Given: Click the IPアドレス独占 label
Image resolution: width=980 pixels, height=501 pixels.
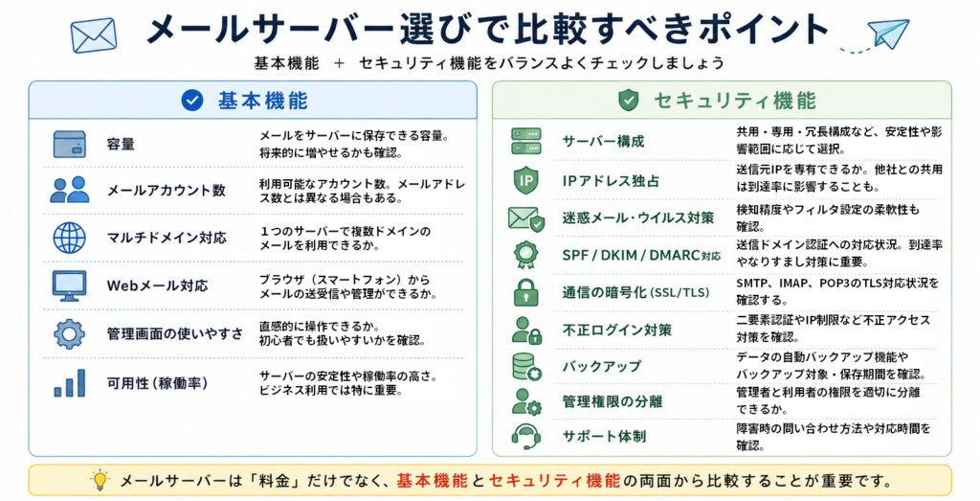Looking at the screenshot, I should [611, 181].
